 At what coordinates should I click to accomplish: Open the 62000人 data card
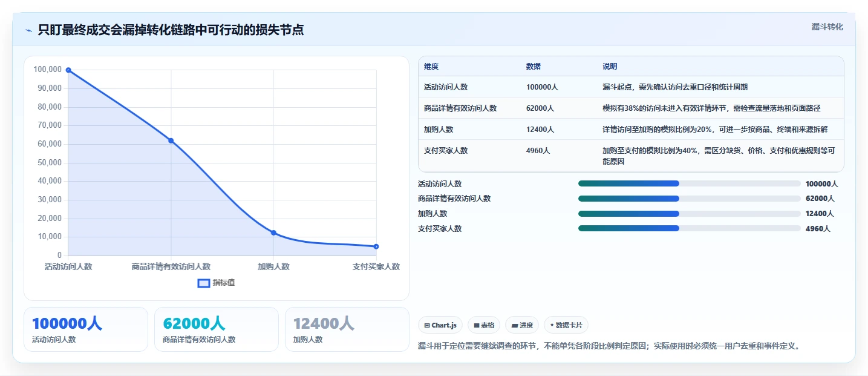click(217, 329)
